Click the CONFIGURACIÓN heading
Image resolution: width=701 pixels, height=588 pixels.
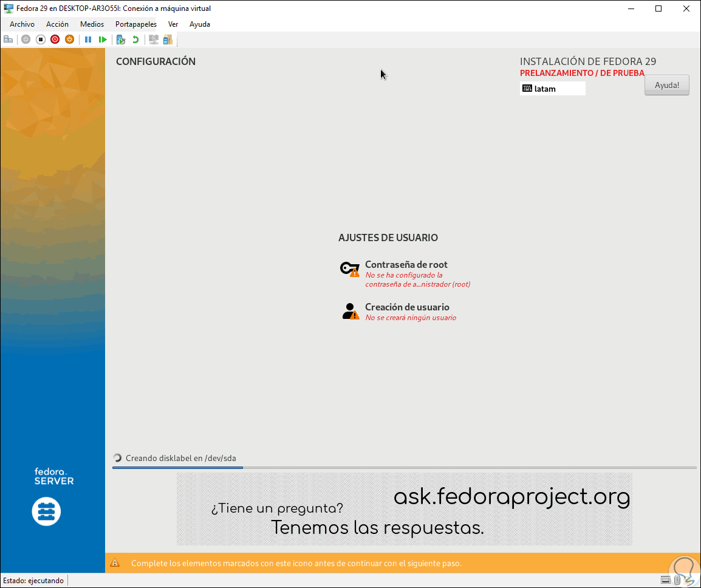156,61
